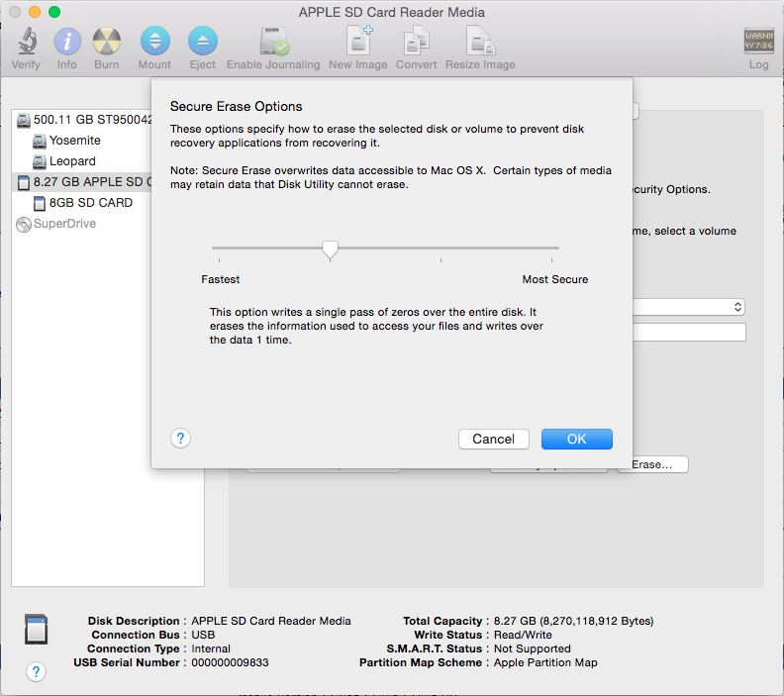Click the yellow minimize window button
Screen dimensions: 784x696
pyautogui.click(x=35, y=12)
